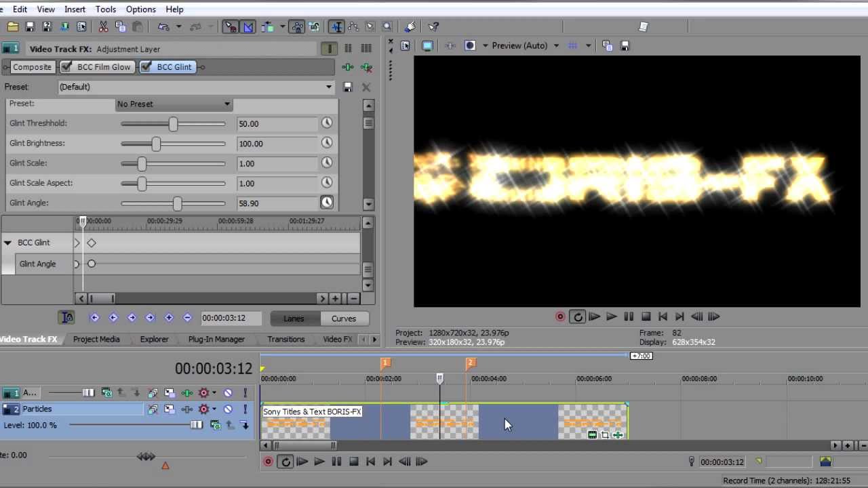Open the Options menu
The height and width of the screenshot is (488, 868).
tap(140, 9)
